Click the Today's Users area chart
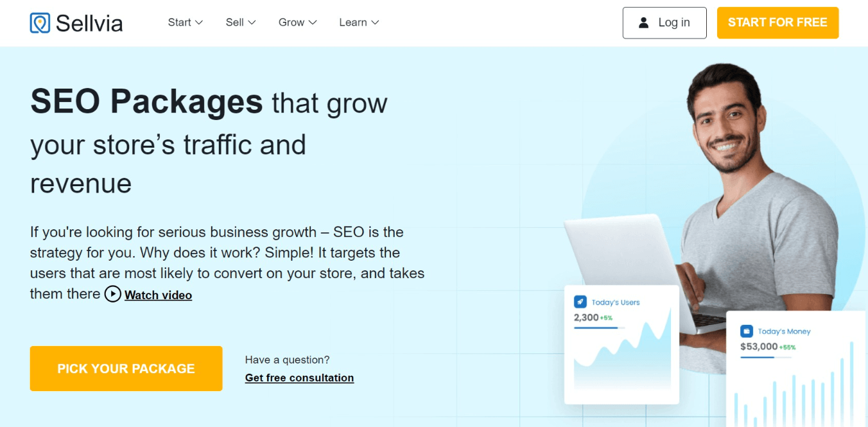Screen dimensions: 868x427 [621, 360]
